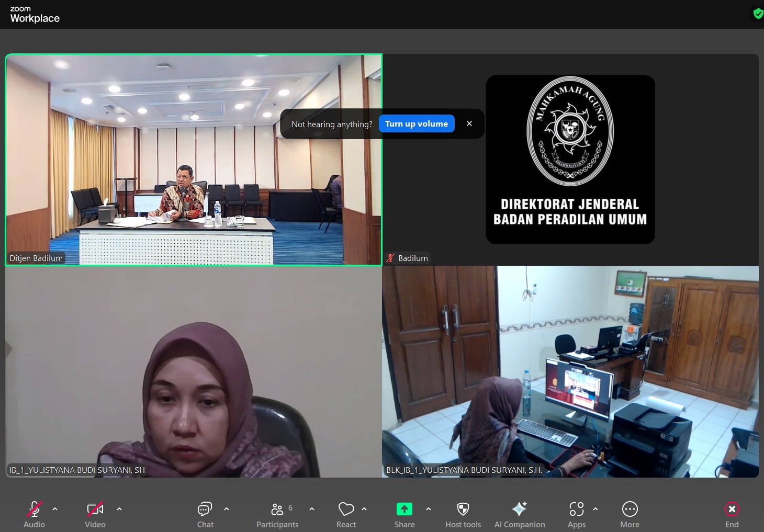Viewport: 764px width, 532px height.
Task: Expand video options arrow beside Video
Action: pos(119,508)
